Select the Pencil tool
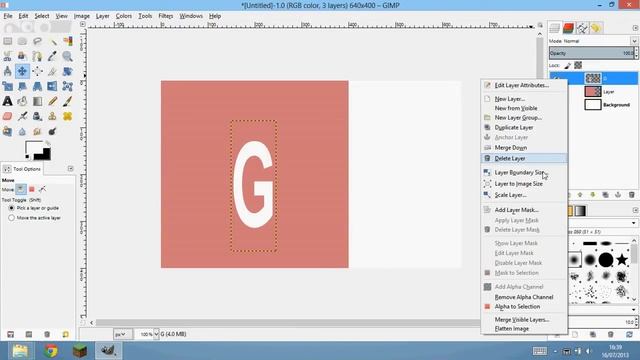 click(x=53, y=101)
